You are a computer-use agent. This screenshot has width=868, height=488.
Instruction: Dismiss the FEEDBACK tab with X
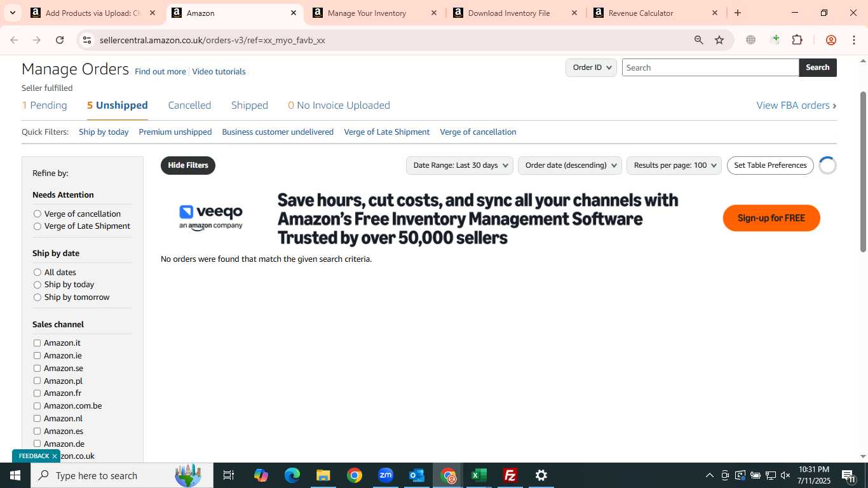(55, 456)
